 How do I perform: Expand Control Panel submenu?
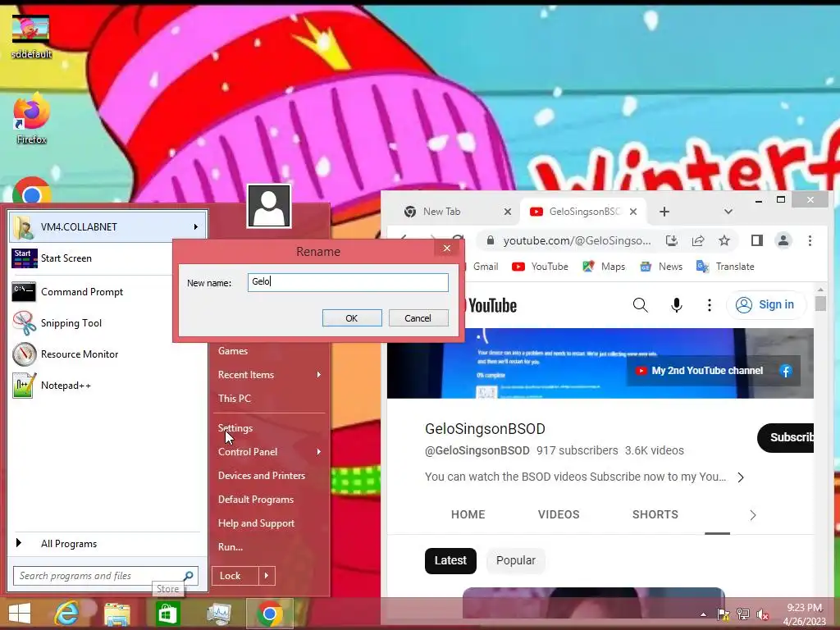point(269,452)
